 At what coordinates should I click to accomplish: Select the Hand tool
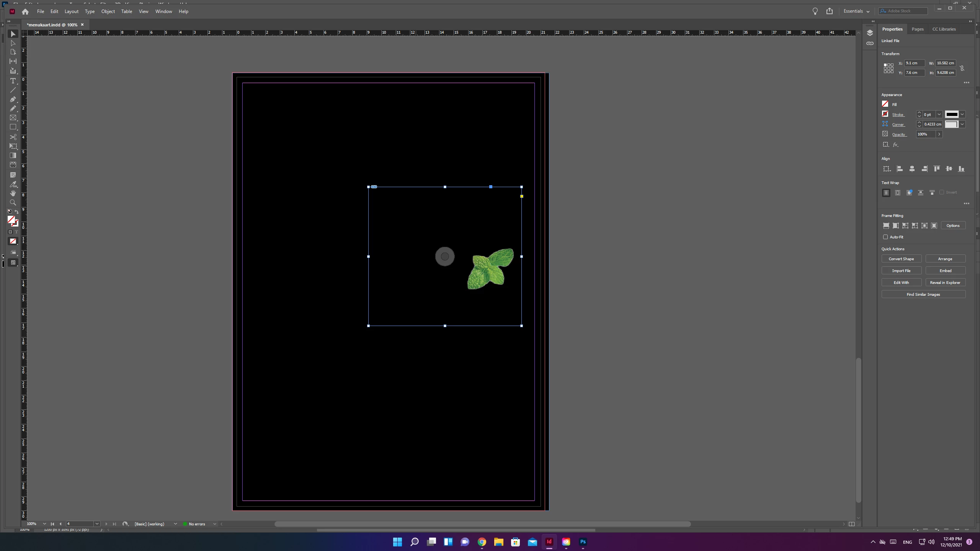click(13, 193)
